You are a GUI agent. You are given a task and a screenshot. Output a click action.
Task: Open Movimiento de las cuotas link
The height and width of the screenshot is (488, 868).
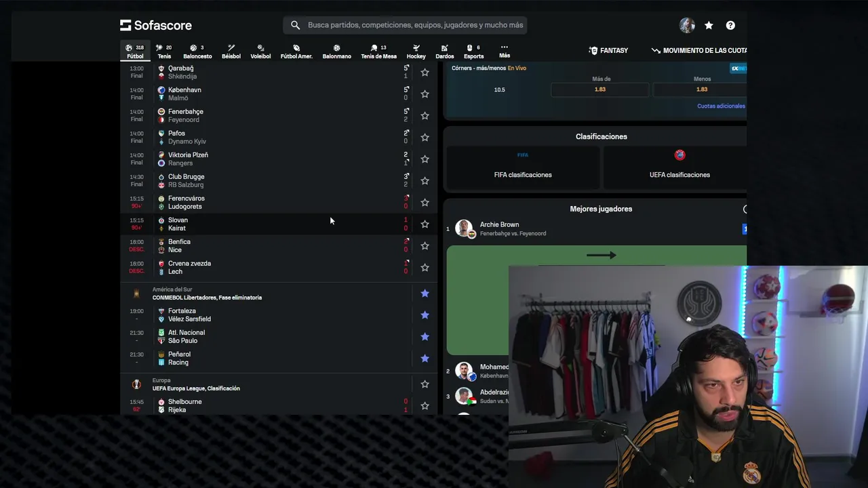[x=699, y=50]
